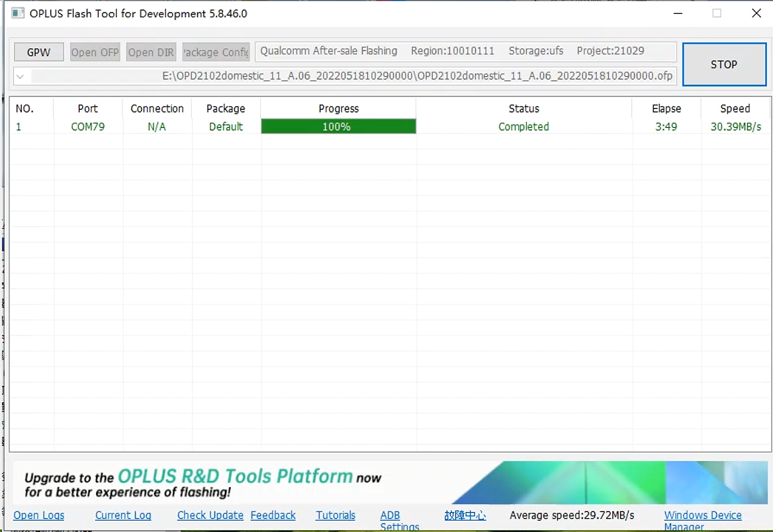Close the Flash Tool window
The width and height of the screenshot is (773, 532).
tap(756, 13)
